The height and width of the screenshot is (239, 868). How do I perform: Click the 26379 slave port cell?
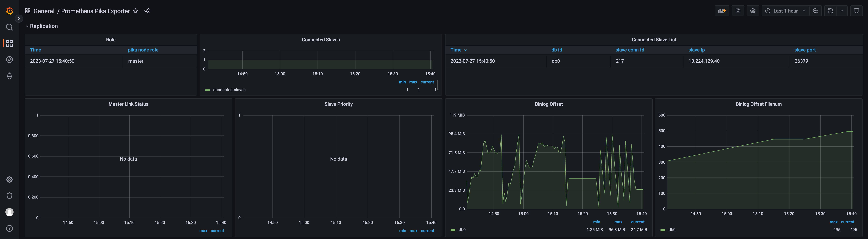click(x=826, y=61)
